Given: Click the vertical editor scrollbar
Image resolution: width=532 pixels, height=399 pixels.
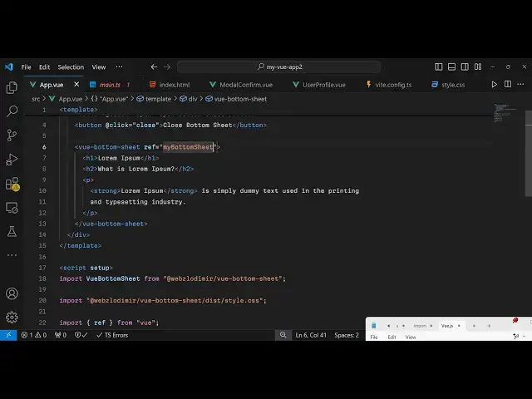Looking at the screenshot, I should coord(529,153).
